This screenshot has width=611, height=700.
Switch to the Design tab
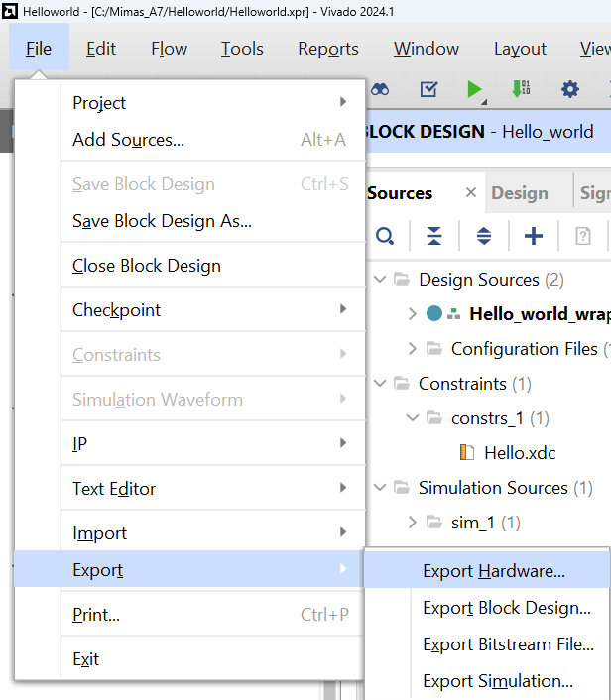520,193
